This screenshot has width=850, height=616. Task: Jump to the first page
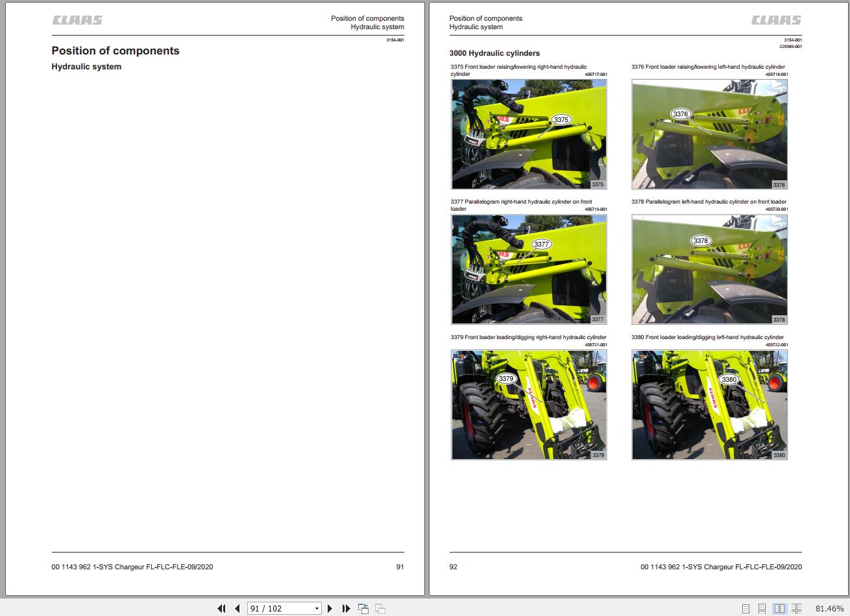click(221, 608)
